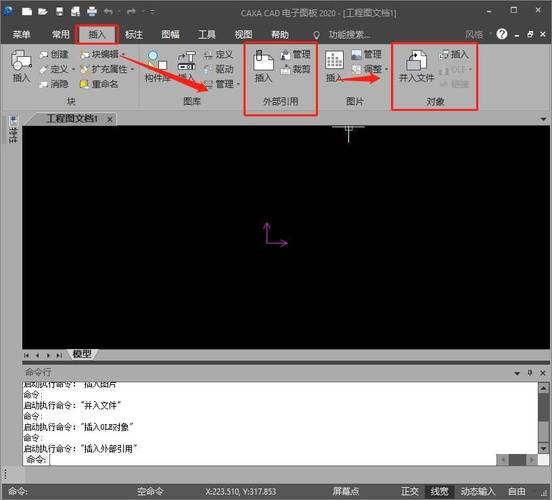Minimize the ribbon with the dash button
The width and height of the screenshot is (552, 500).
point(517,35)
